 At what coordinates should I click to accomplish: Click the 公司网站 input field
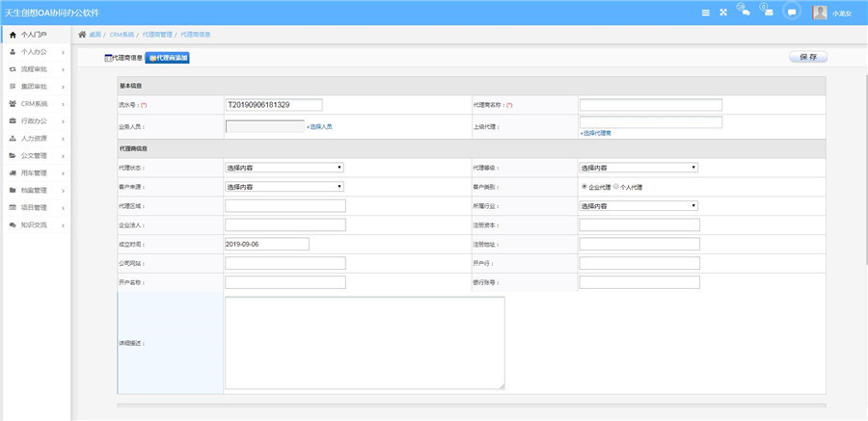(285, 263)
